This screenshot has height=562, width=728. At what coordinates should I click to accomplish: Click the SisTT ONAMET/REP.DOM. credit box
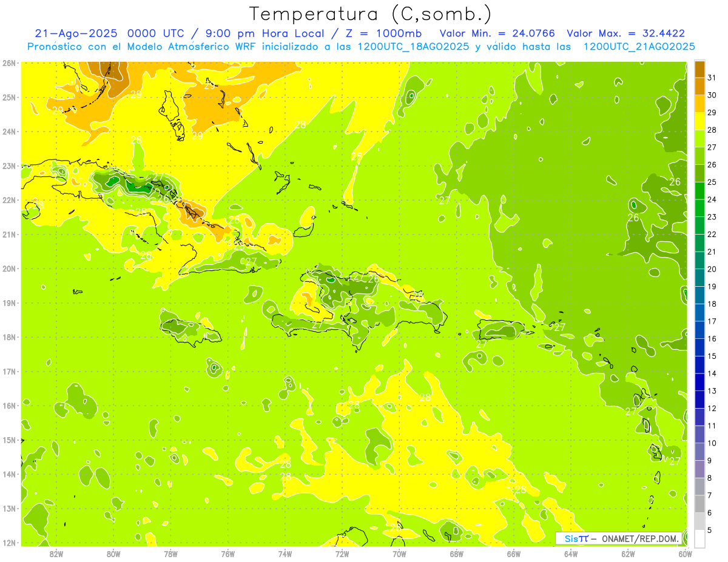point(618,538)
